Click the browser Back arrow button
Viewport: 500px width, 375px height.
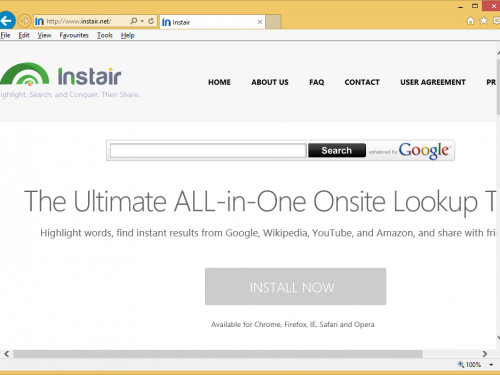coord(7,21)
